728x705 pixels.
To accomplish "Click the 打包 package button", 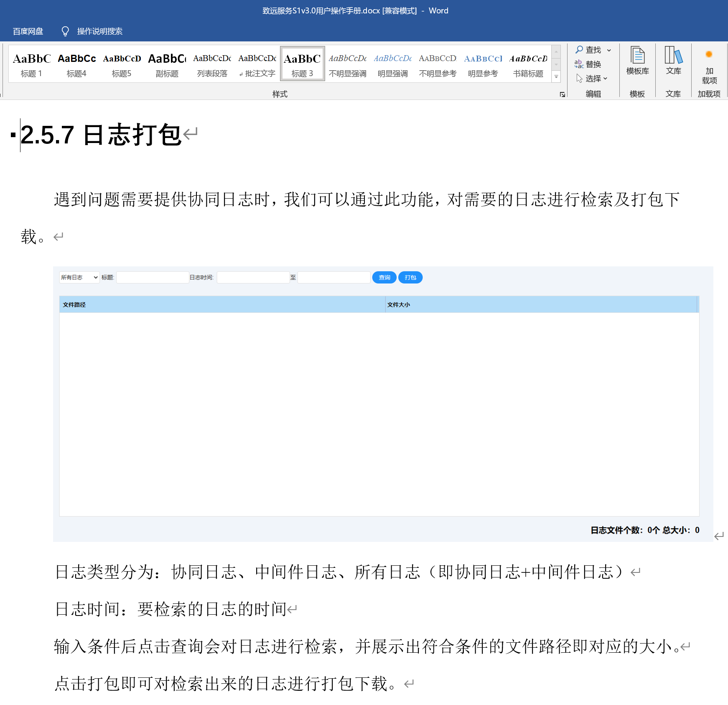I will click(x=410, y=277).
